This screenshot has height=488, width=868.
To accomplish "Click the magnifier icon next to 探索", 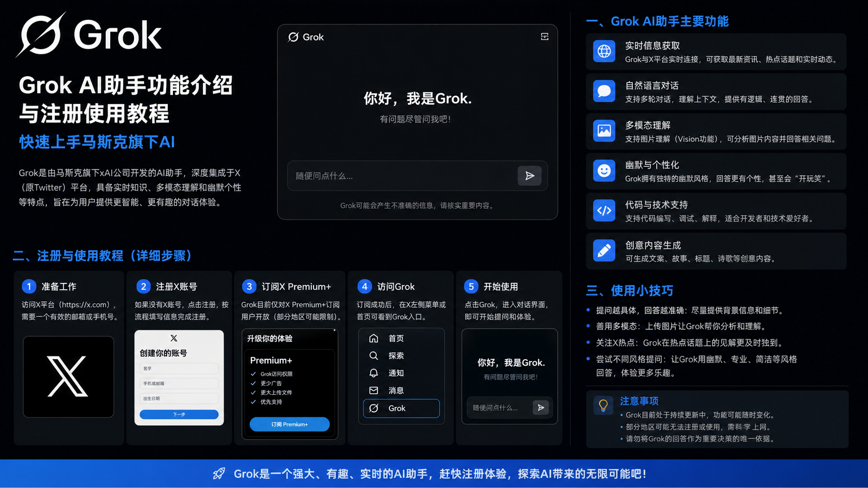I will pos(374,356).
